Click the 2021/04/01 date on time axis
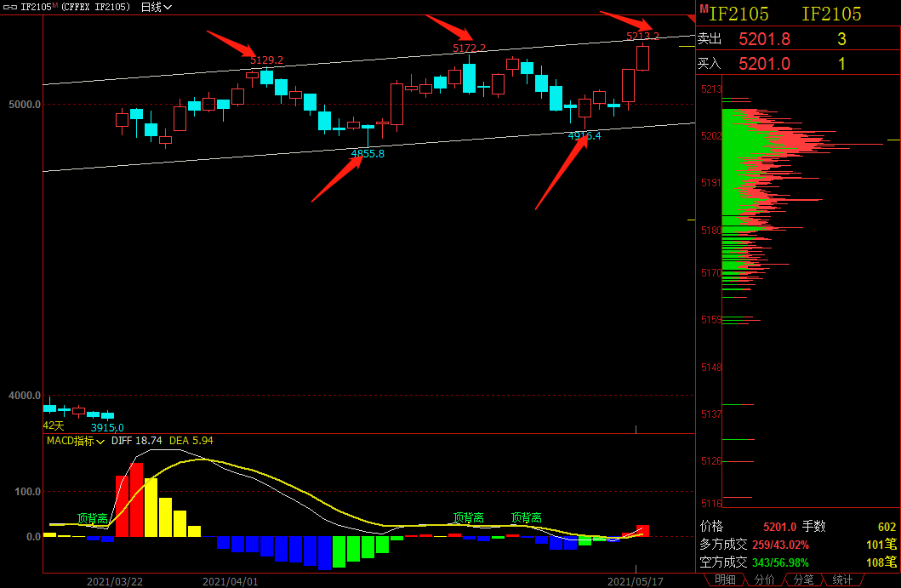 point(231,582)
